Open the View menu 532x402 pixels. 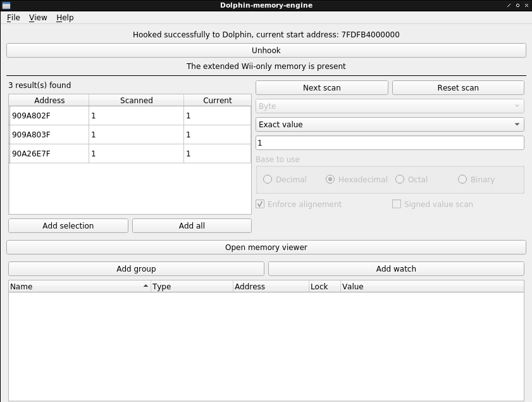click(38, 18)
